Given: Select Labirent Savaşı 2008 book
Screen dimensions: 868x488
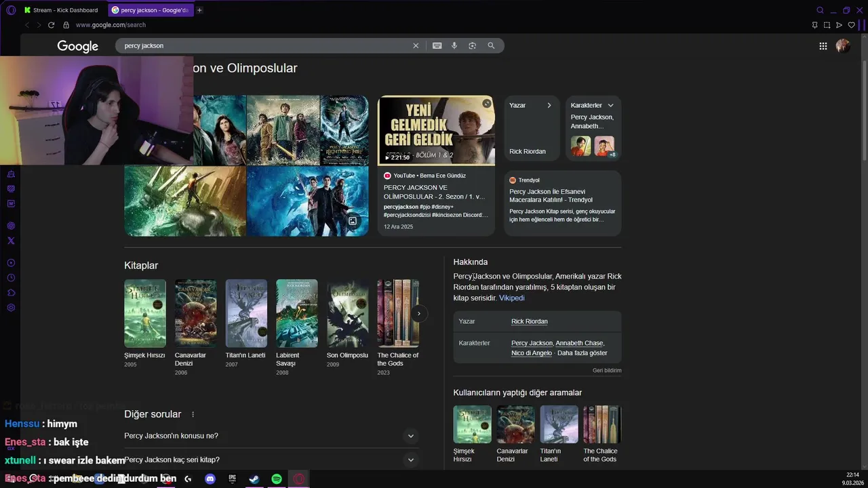Looking at the screenshot, I should [x=296, y=327].
